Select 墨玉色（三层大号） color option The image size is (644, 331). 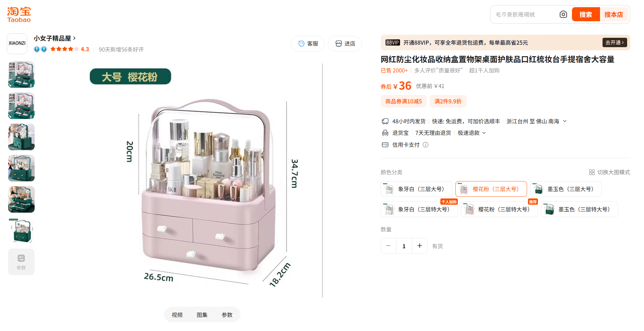coord(566,189)
